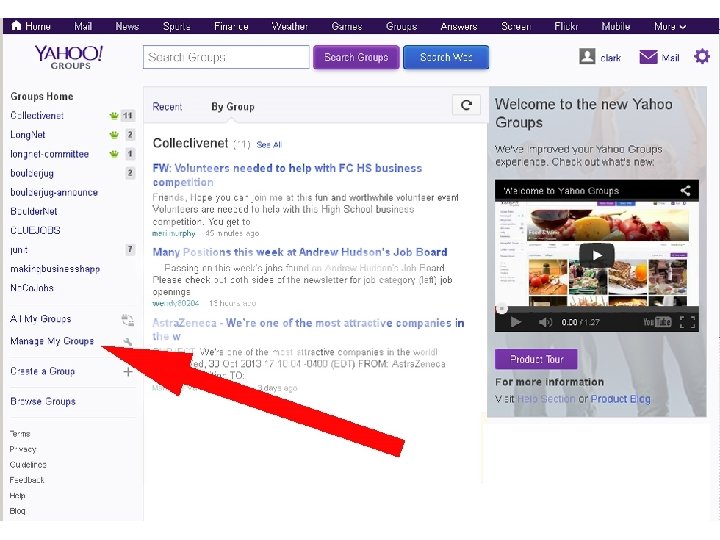Click the purple Search Groups button
The image size is (720, 540).
point(356,57)
